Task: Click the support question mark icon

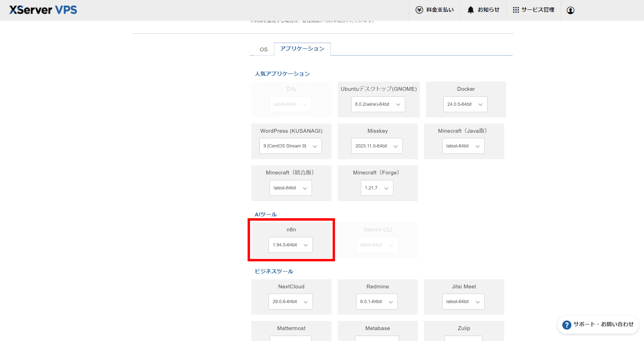Action: (566, 325)
